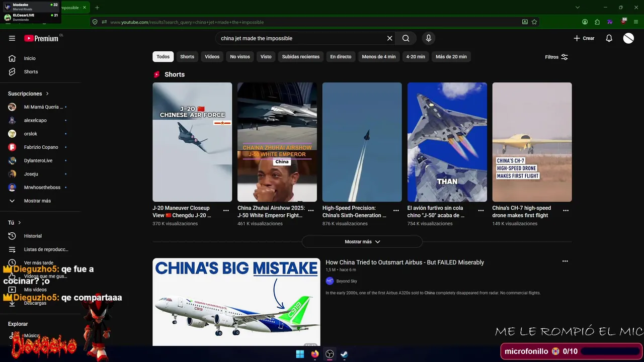Select the Subidas recientes chip

pyautogui.click(x=301, y=57)
